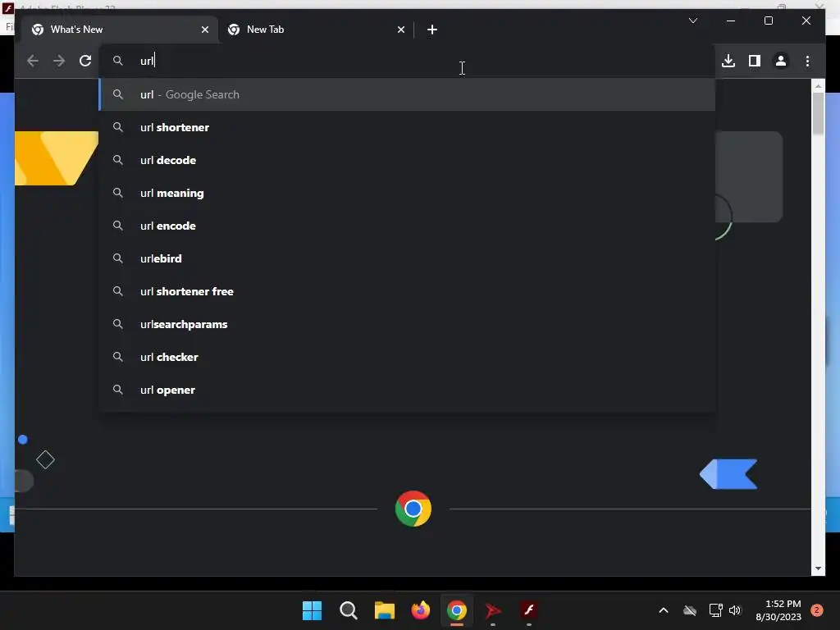Open the notification badge showing 2

(x=817, y=610)
